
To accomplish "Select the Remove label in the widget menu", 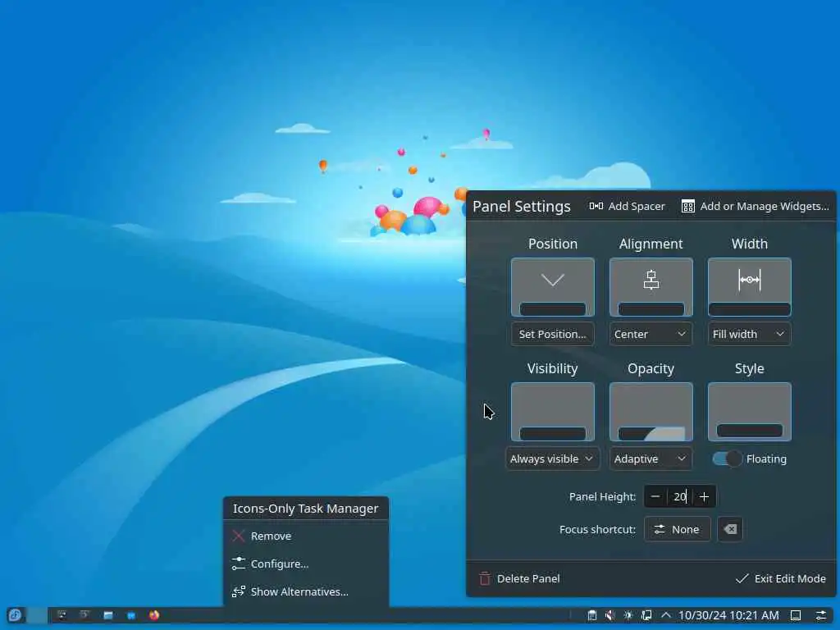I will point(271,536).
